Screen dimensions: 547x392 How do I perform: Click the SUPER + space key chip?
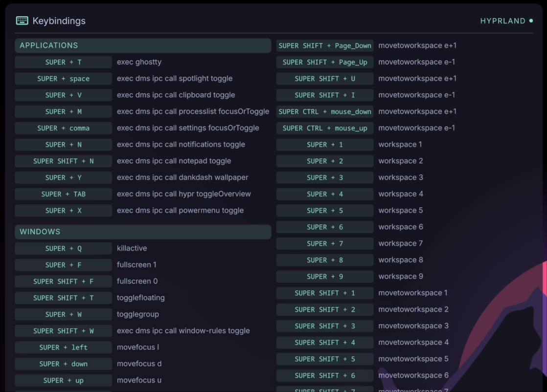(64, 79)
